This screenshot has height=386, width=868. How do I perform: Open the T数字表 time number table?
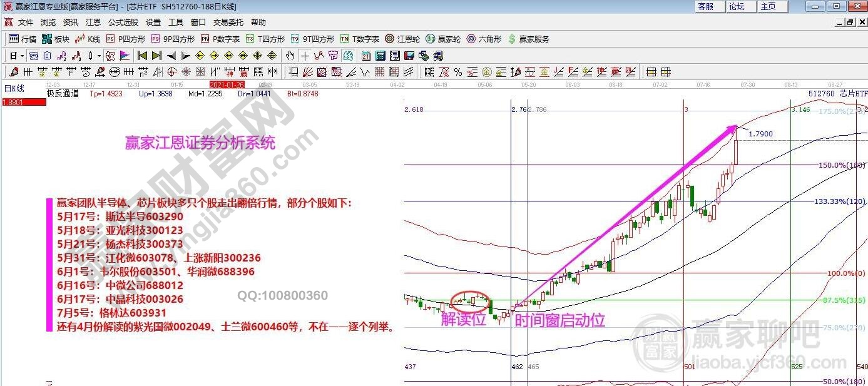tap(360, 39)
